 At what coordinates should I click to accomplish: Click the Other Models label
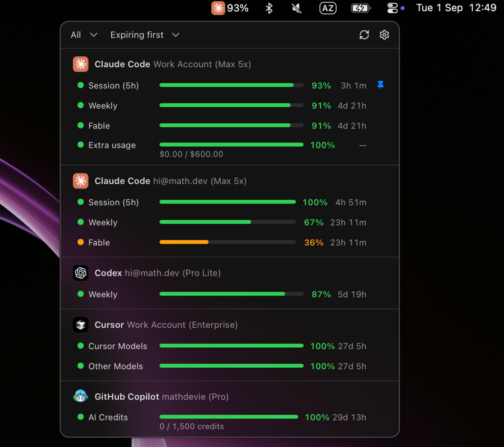(116, 366)
